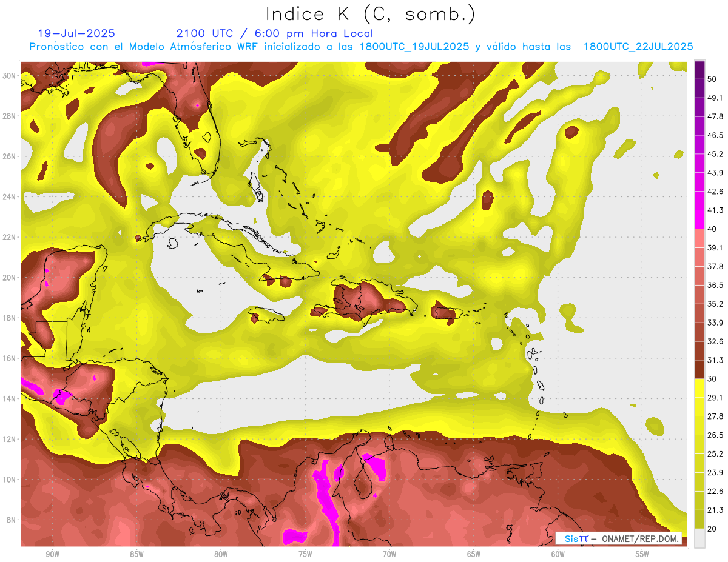Click the colorbar value 40

click(713, 229)
